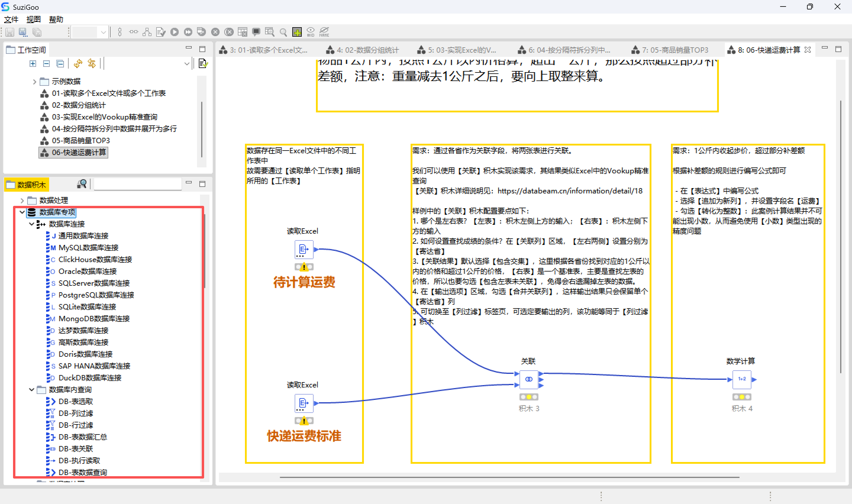Minimize the 数据积木 panel
The image size is (852, 504).
coord(189,183)
